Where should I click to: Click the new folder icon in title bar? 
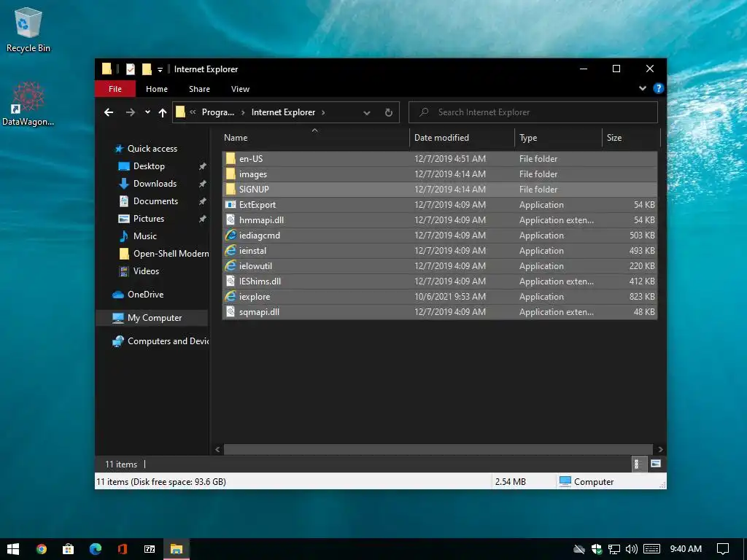(x=147, y=69)
